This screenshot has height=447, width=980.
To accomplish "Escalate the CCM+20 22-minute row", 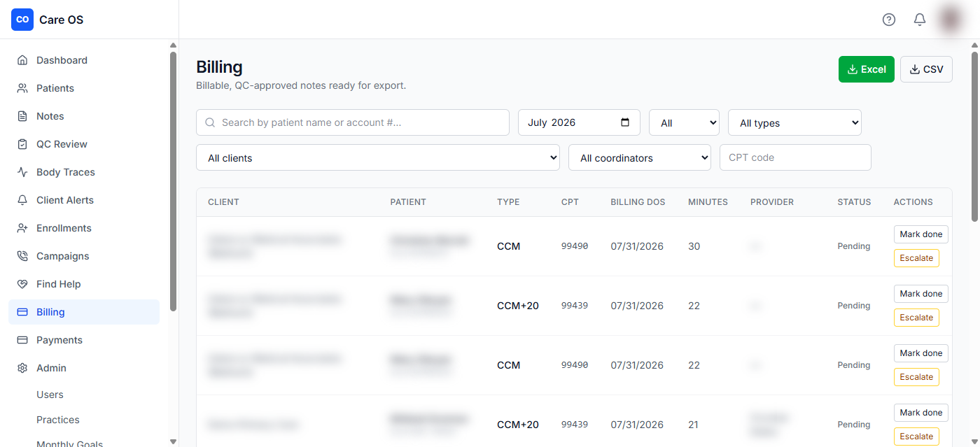I will click(x=916, y=318).
